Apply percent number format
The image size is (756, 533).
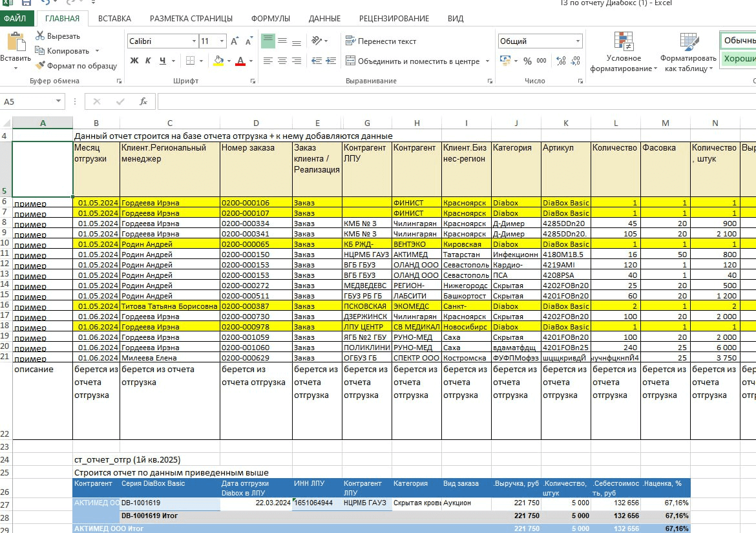527,61
